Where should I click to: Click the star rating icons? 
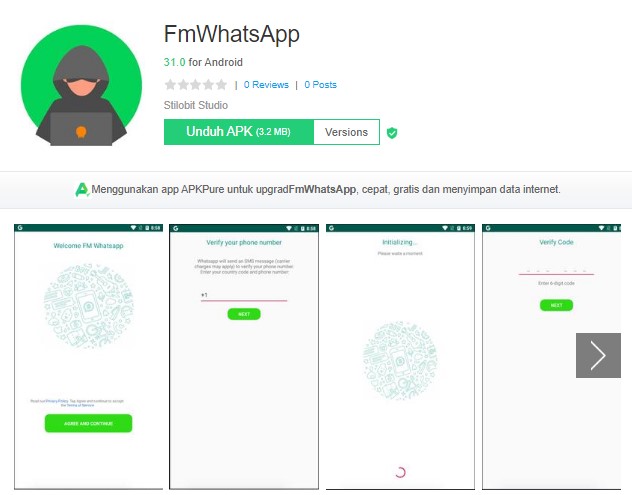pyautogui.click(x=196, y=85)
